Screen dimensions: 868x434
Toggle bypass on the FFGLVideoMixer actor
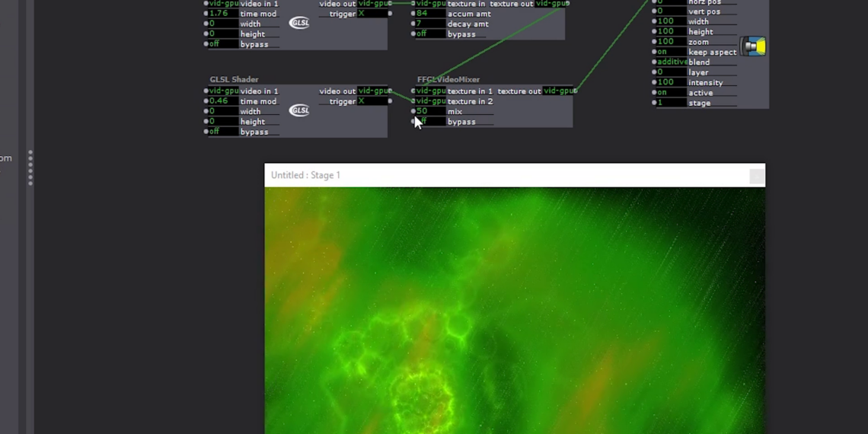(429, 122)
